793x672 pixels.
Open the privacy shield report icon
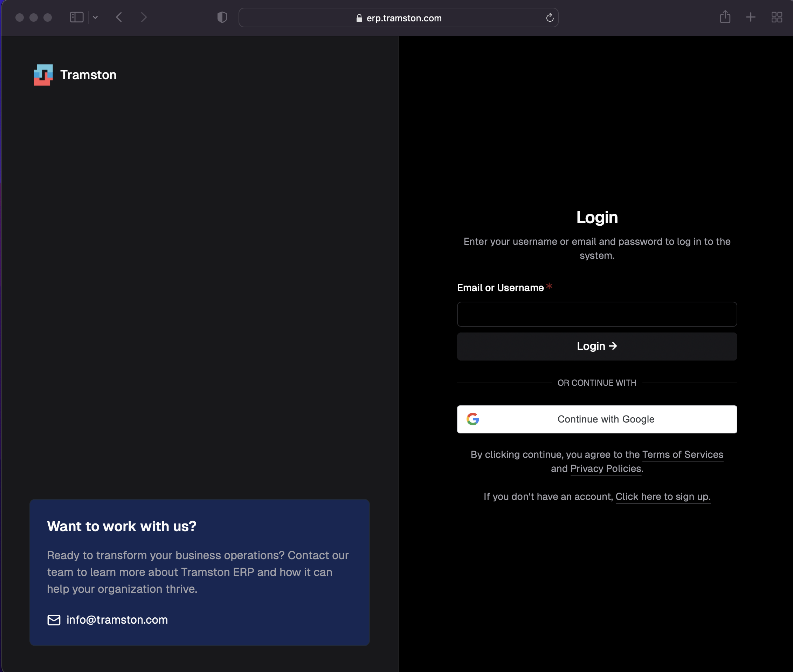(222, 17)
